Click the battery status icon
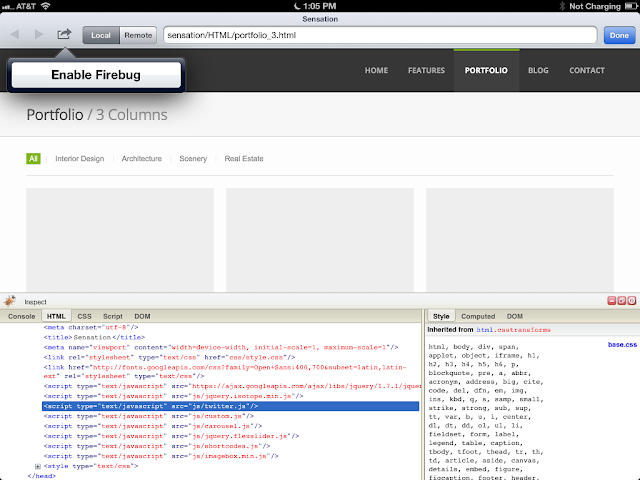The height and width of the screenshot is (480, 640). [631, 6]
